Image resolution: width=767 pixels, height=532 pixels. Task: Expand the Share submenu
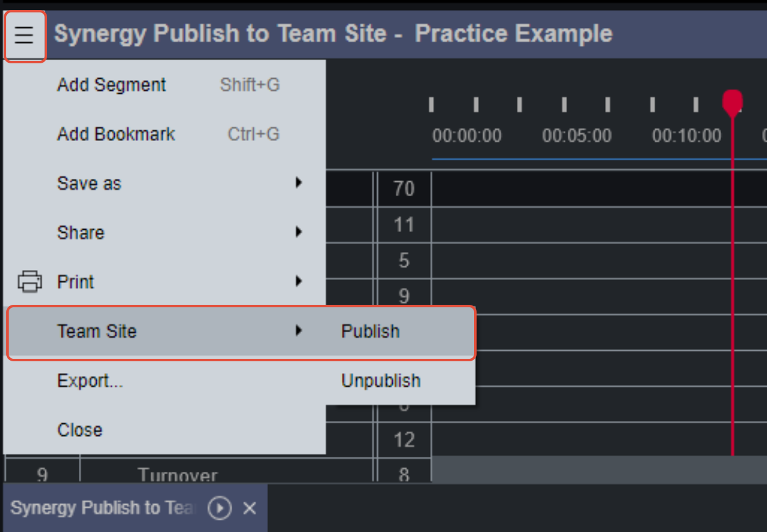click(164, 232)
